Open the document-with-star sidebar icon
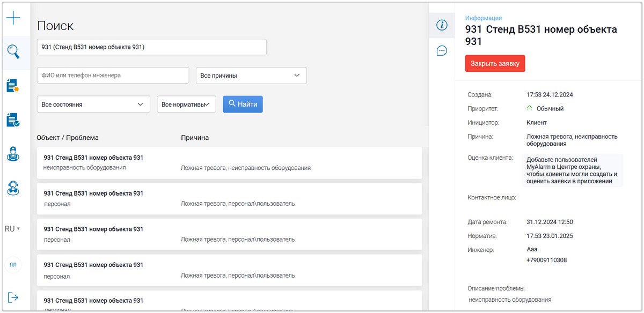The image size is (644, 313). coord(13,86)
